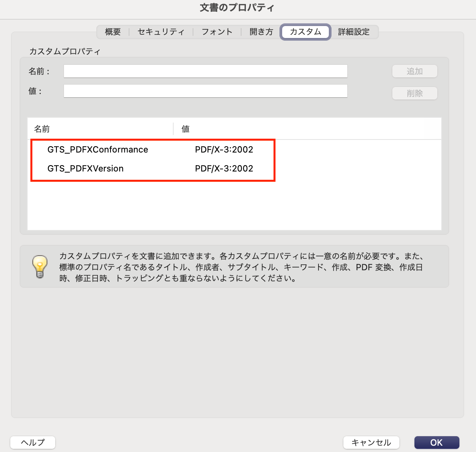Go to the 開き方 tab
This screenshot has width=476, height=452.
(261, 32)
